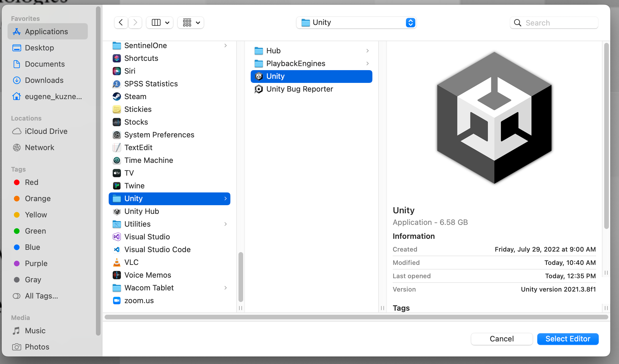Screen dimensions: 619x364
Task: Open Applications in the sidebar
Action: click(x=48, y=31)
